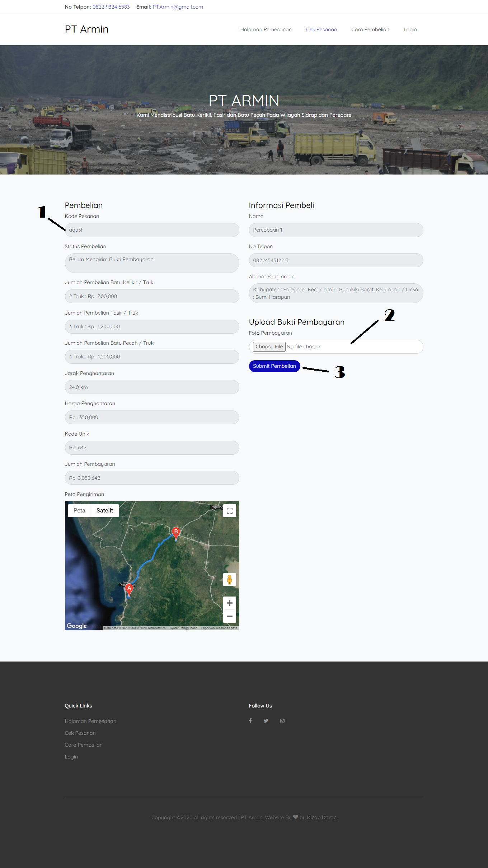Open the Instagram icon in footer
The height and width of the screenshot is (868, 488).
click(282, 721)
